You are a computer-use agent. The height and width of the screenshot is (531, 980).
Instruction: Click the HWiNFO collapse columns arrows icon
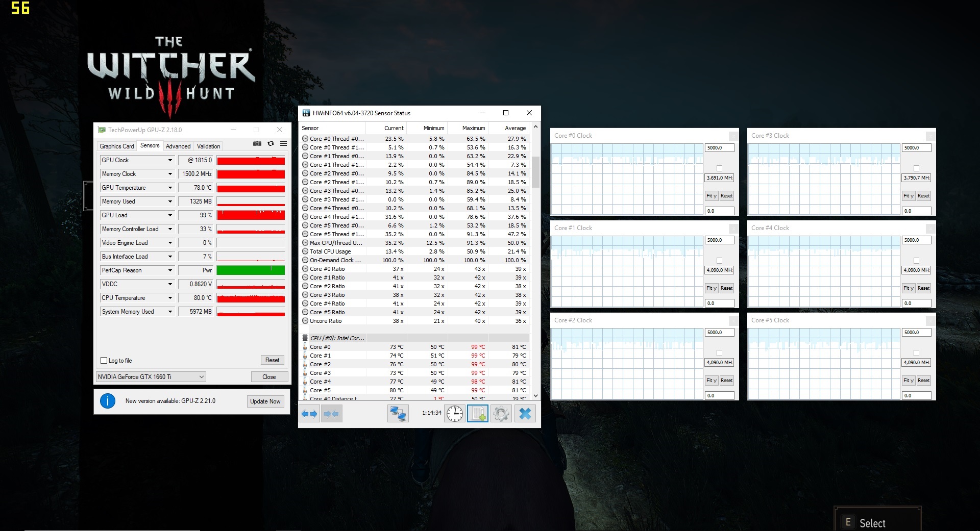[x=332, y=414]
